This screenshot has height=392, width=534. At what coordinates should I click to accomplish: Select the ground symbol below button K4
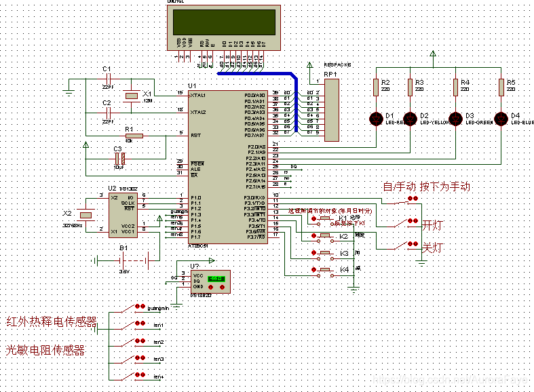pos(354,290)
